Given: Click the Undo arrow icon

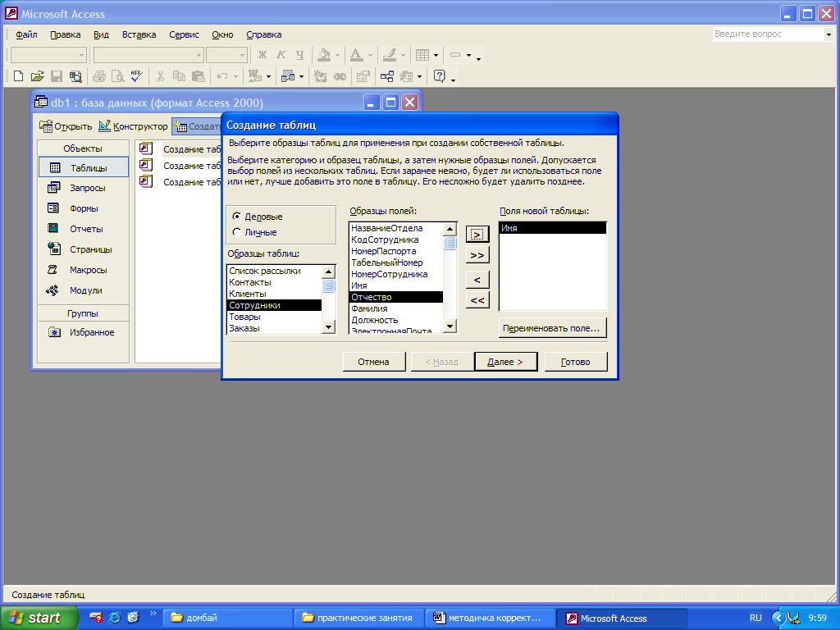Looking at the screenshot, I should click(222, 76).
